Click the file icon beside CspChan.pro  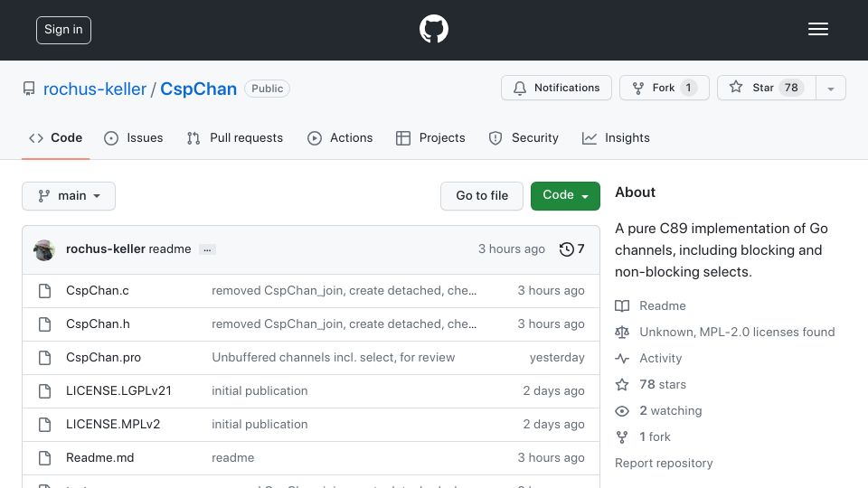click(45, 358)
